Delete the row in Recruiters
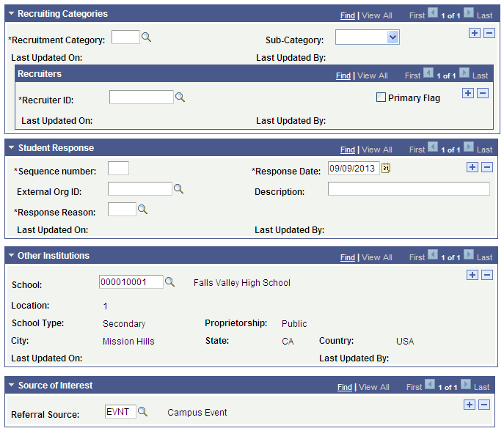 pos(483,93)
